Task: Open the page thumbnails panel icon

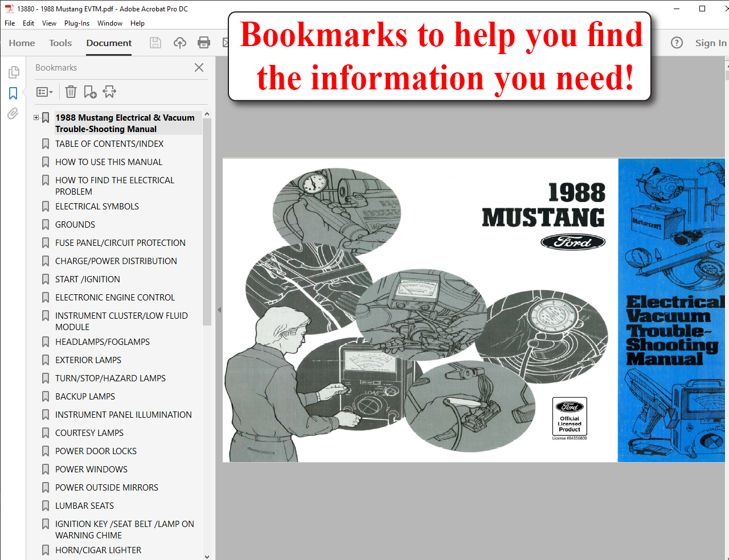Action: 14,72
